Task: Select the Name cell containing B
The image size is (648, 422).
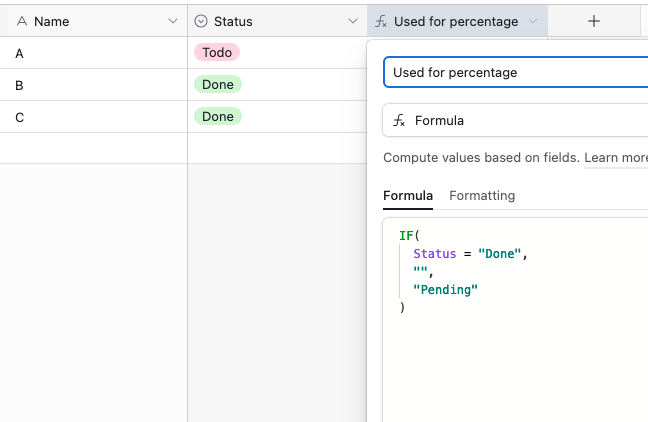Action: coord(93,85)
